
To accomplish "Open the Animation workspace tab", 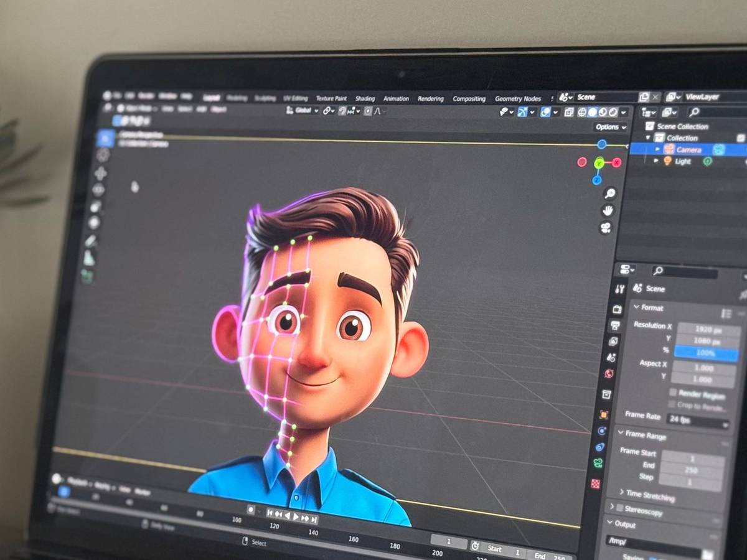I will (x=396, y=98).
